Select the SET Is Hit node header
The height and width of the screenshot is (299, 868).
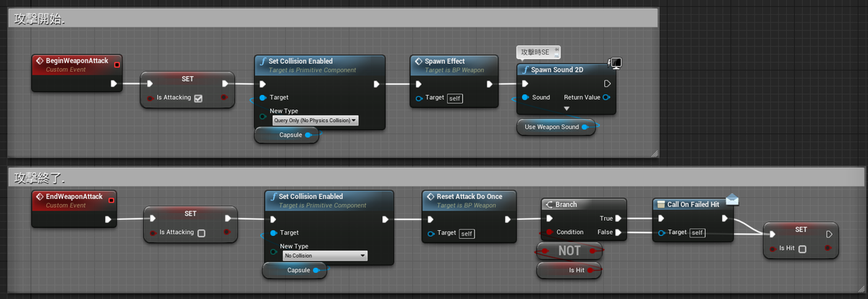click(x=801, y=229)
